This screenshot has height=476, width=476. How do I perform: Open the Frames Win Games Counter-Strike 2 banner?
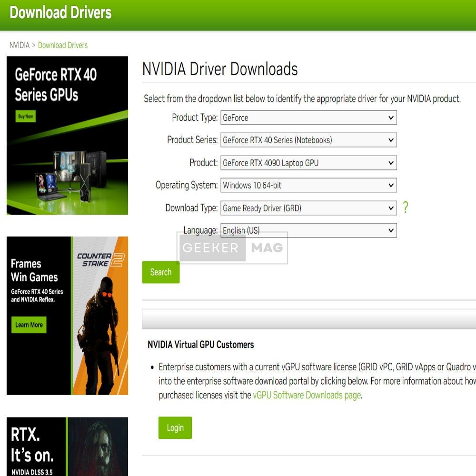68,316
